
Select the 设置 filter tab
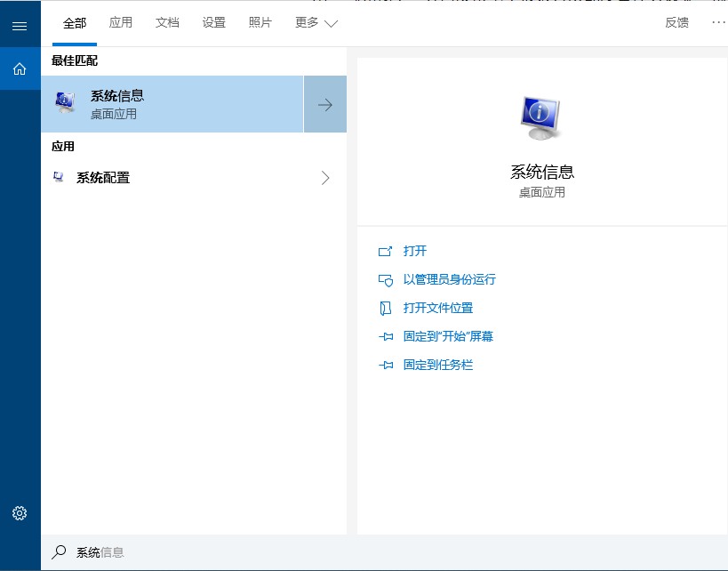[x=214, y=23]
